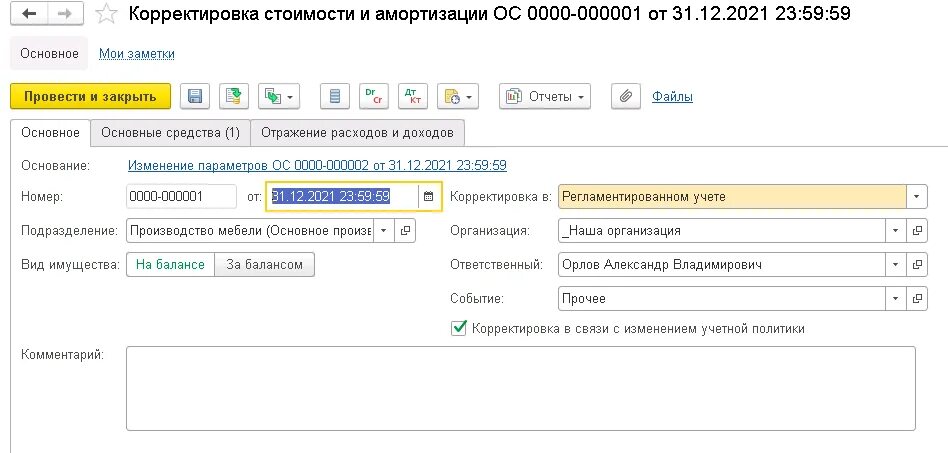Viewport: 948px width, 453px height.
Task: Expand the Подразделение dropdown arrow
Action: point(383,230)
